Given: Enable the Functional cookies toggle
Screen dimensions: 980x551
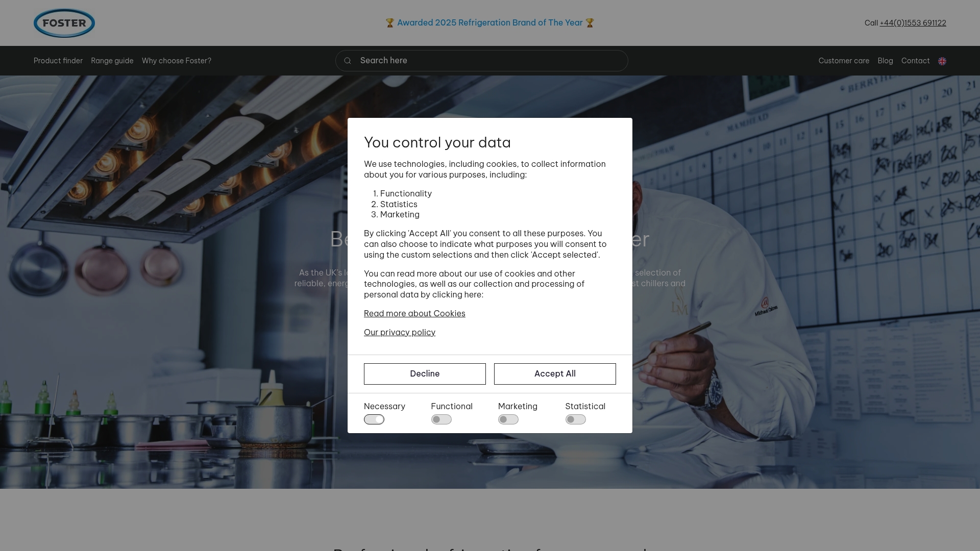Looking at the screenshot, I should pyautogui.click(x=441, y=419).
